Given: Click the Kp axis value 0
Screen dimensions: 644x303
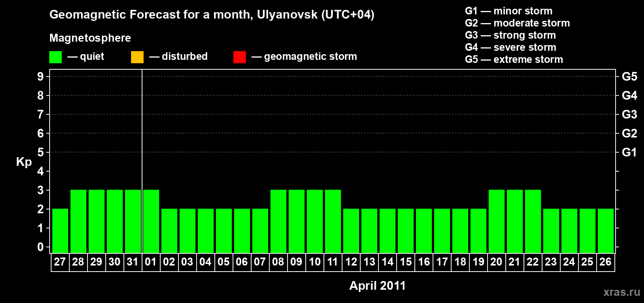Looking at the screenshot, I should 41,247.
